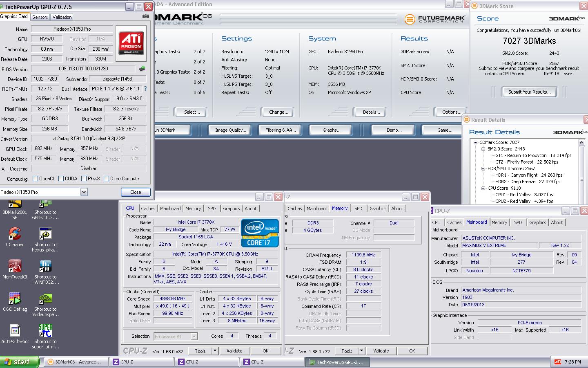Open Image Quality settings in 3DMark06
588x368 pixels.
[230, 130]
